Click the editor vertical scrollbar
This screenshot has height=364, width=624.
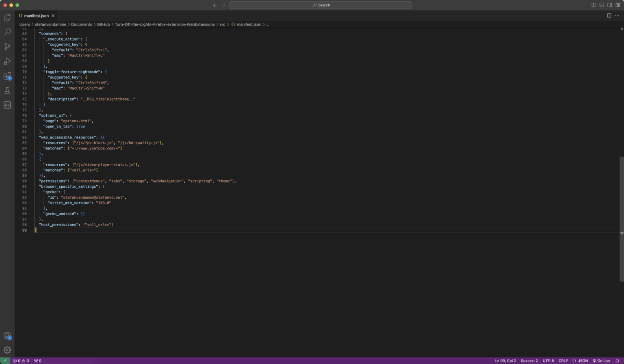(x=622, y=195)
